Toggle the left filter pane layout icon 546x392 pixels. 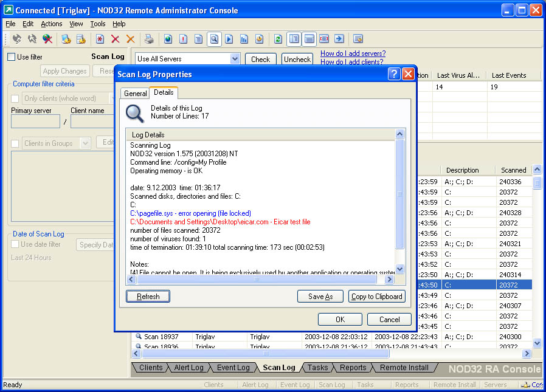(x=294, y=39)
